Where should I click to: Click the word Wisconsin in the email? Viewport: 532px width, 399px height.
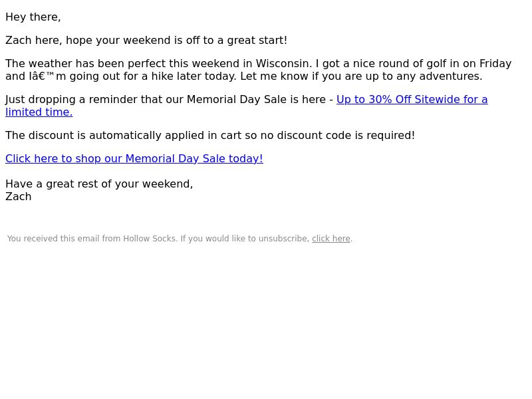point(284,63)
